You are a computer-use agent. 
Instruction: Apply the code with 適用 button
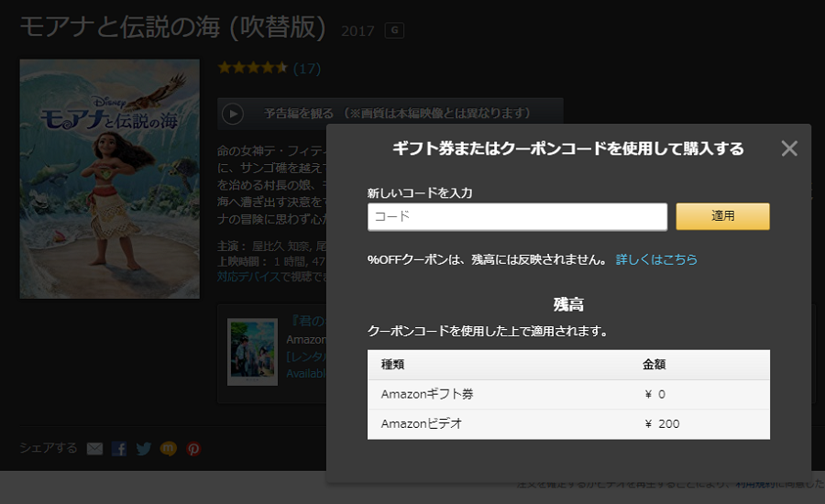(722, 216)
